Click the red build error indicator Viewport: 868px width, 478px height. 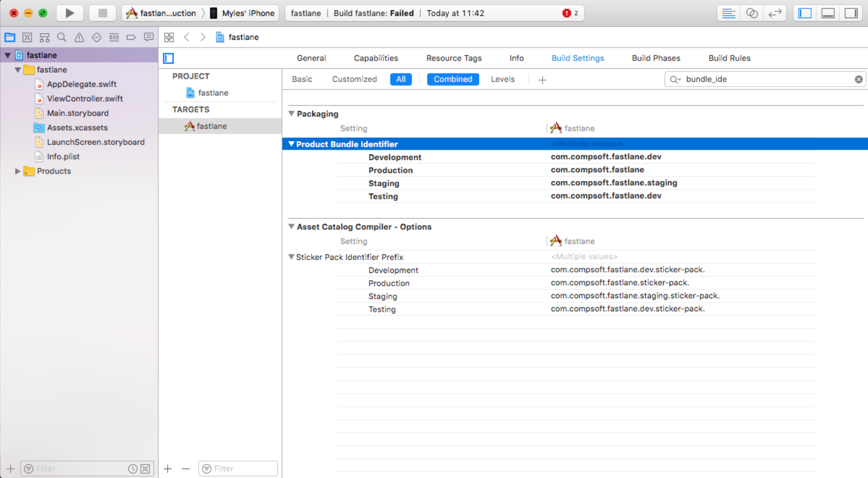567,13
